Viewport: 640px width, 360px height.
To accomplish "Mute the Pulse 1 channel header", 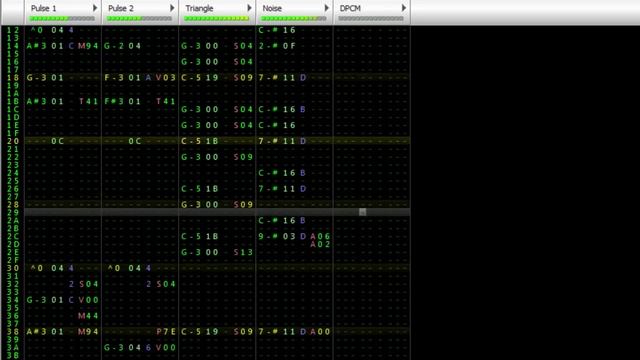I will click(44, 8).
